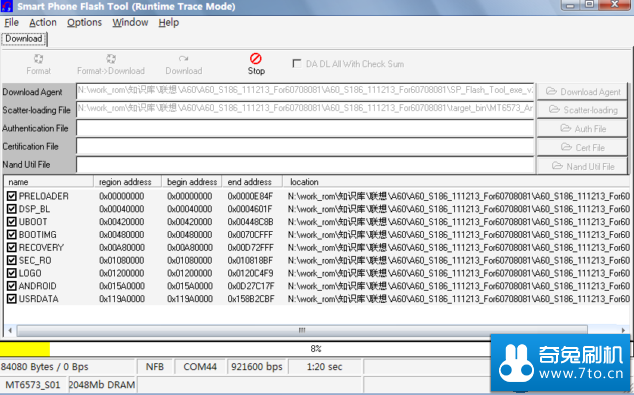Click the 'region address' column header
The image size is (634, 395).
click(127, 182)
